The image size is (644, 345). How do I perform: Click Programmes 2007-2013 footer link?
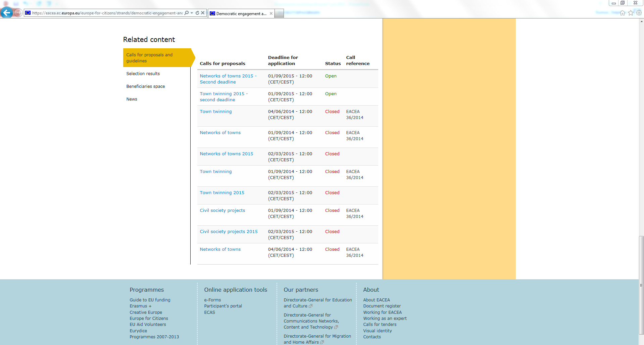point(154,337)
